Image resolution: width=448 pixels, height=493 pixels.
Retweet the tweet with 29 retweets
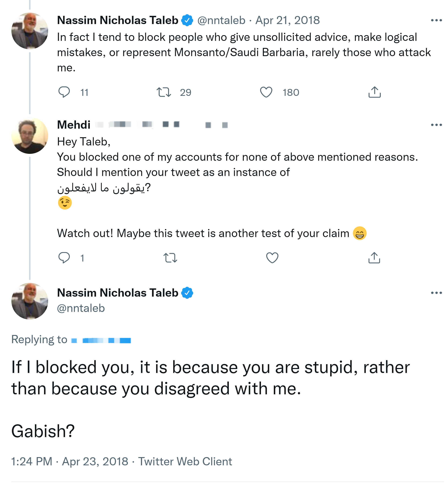[x=164, y=92]
